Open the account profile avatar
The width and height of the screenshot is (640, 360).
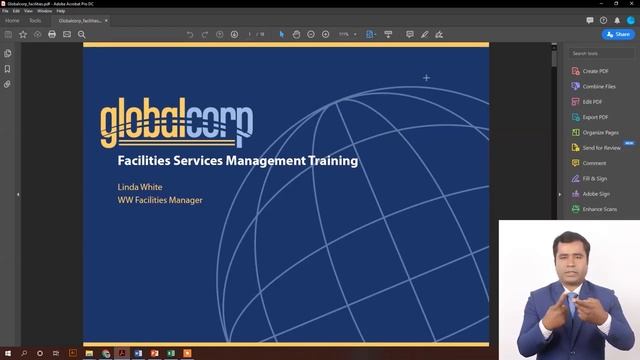[631, 20]
